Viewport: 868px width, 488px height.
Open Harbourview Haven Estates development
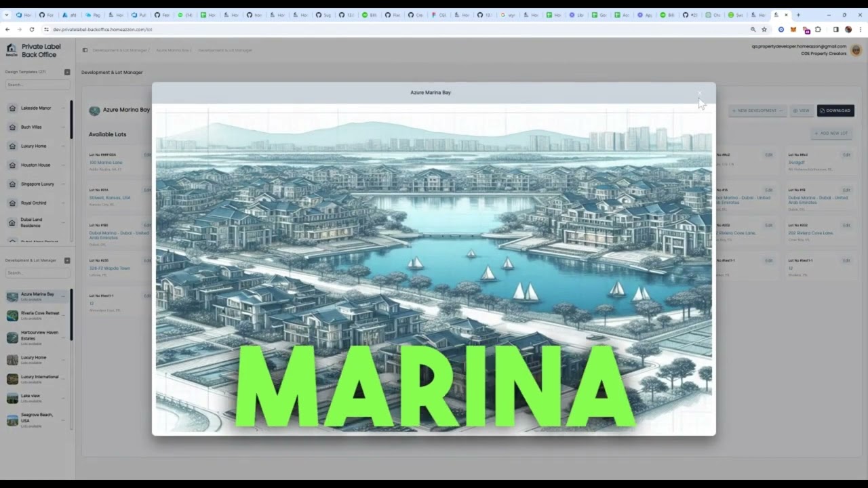(x=39, y=338)
